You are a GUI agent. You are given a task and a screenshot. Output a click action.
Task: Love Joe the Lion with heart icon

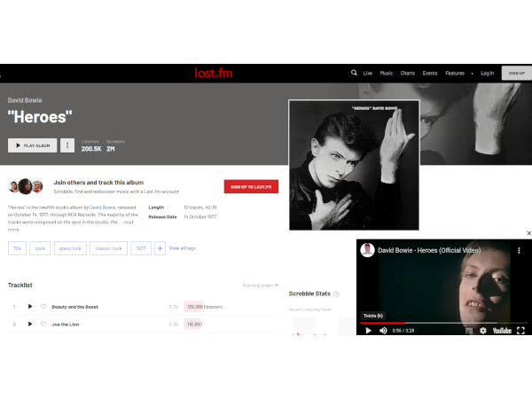pyautogui.click(x=43, y=324)
